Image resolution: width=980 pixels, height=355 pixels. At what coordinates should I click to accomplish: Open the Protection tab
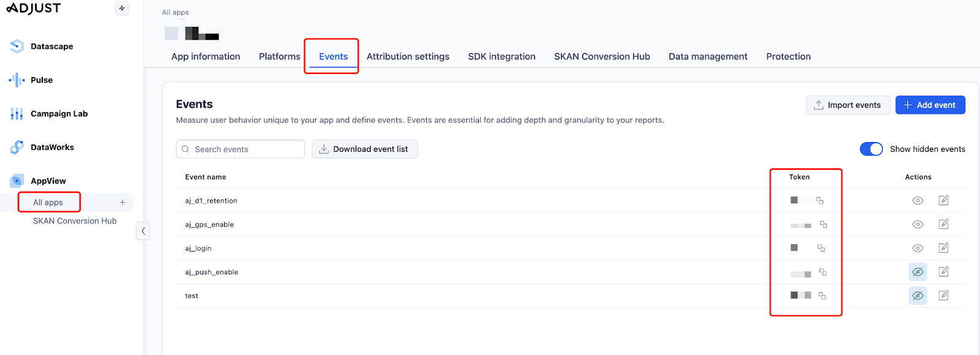click(788, 56)
